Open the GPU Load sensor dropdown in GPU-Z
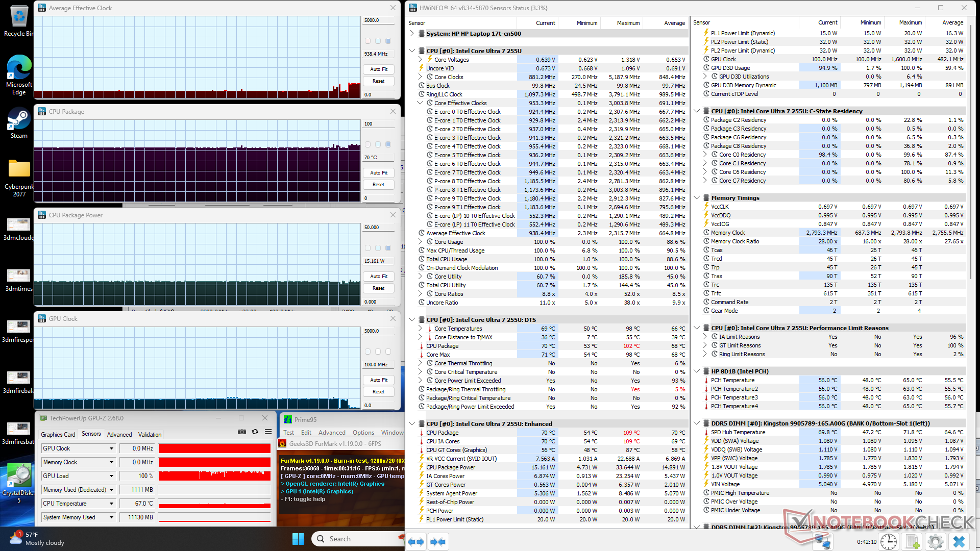 pyautogui.click(x=111, y=476)
